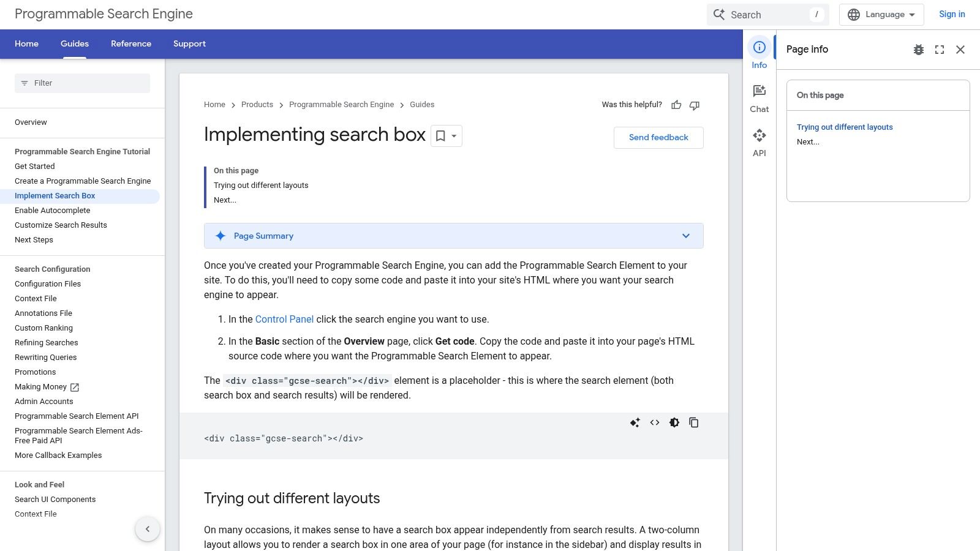The height and width of the screenshot is (551, 980).
Task: Click Programmable Search Engine breadcrumb
Action: pyautogui.click(x=341, y=105)
